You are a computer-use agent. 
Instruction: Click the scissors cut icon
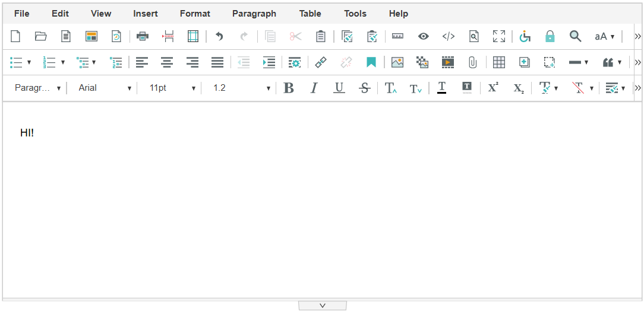295,36
